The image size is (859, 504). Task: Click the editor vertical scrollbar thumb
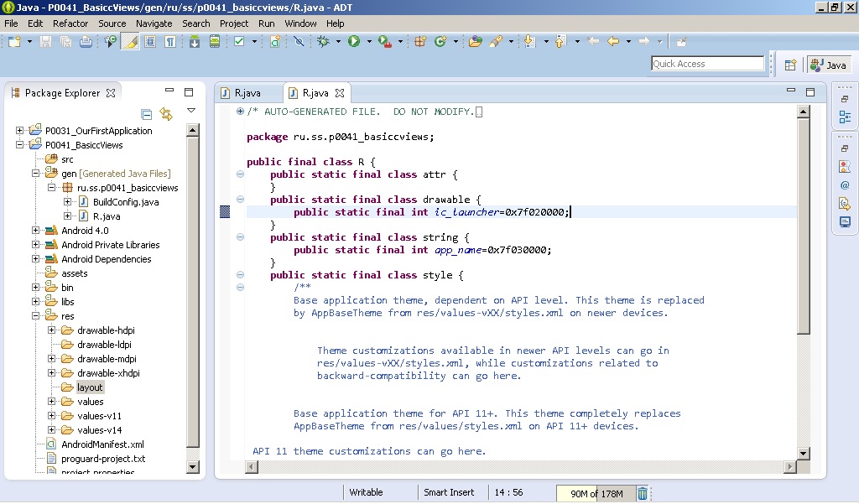point(803,226)
